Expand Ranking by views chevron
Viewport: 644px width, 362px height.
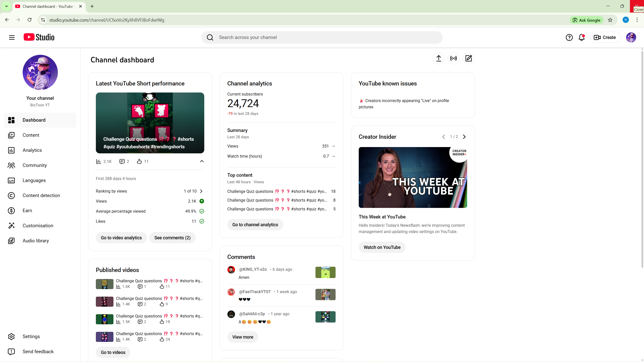pos(201,191)
